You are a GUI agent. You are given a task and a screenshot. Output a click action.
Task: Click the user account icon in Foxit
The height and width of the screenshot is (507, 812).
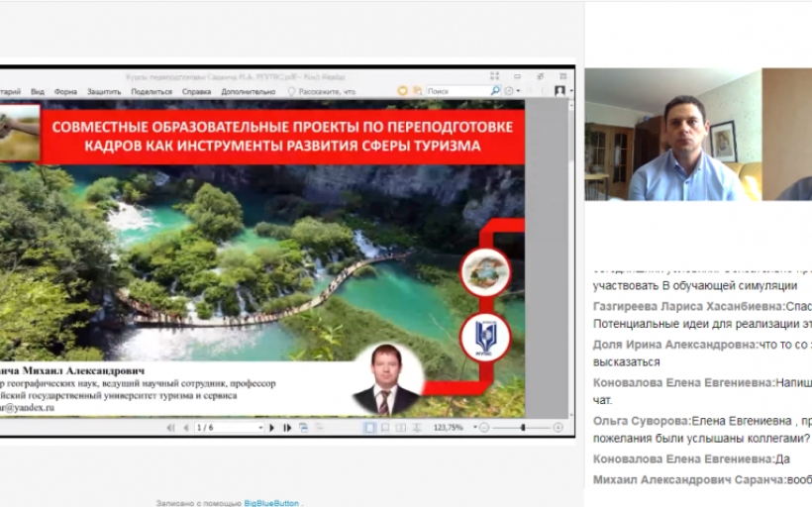[559, 91]
